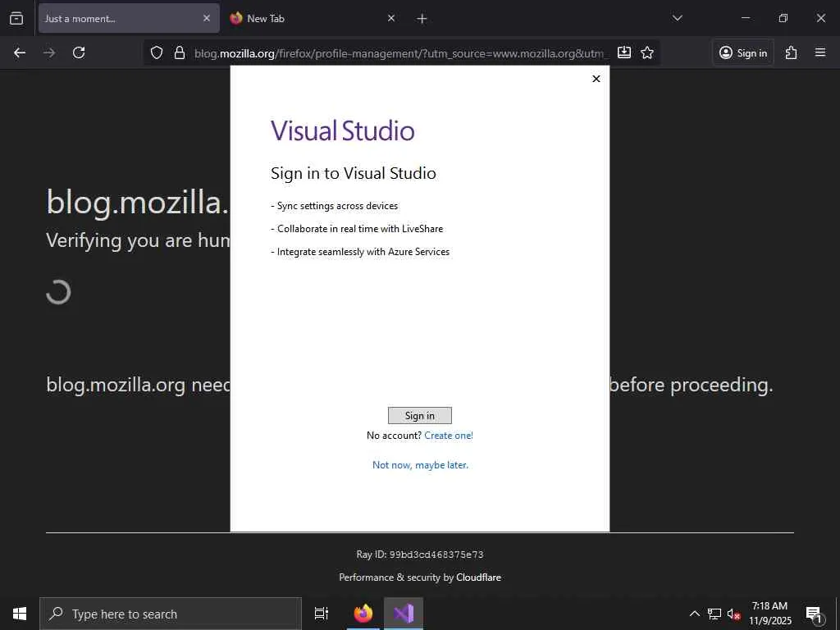
Task: Close the Visual Studio sign-in dialog
Action: (x=596, y=79)
